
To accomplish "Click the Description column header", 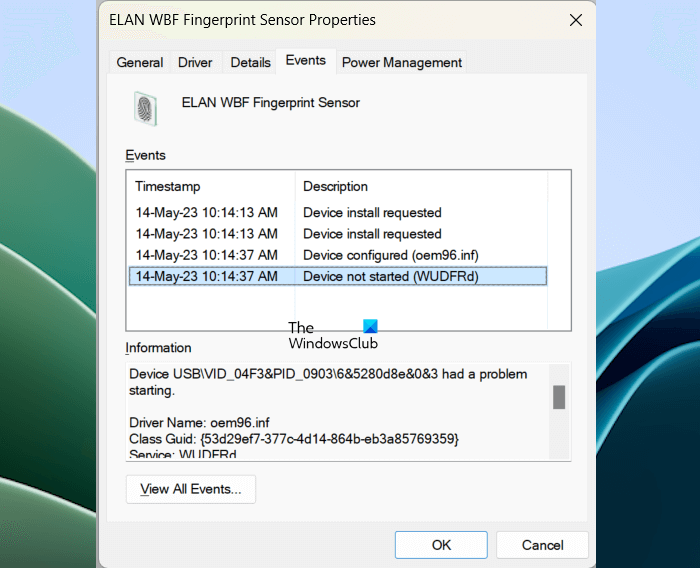I will point(336,186).
